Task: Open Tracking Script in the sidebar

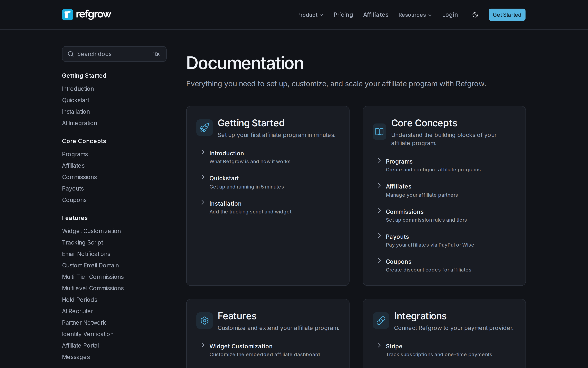Action: coord(82,243)
